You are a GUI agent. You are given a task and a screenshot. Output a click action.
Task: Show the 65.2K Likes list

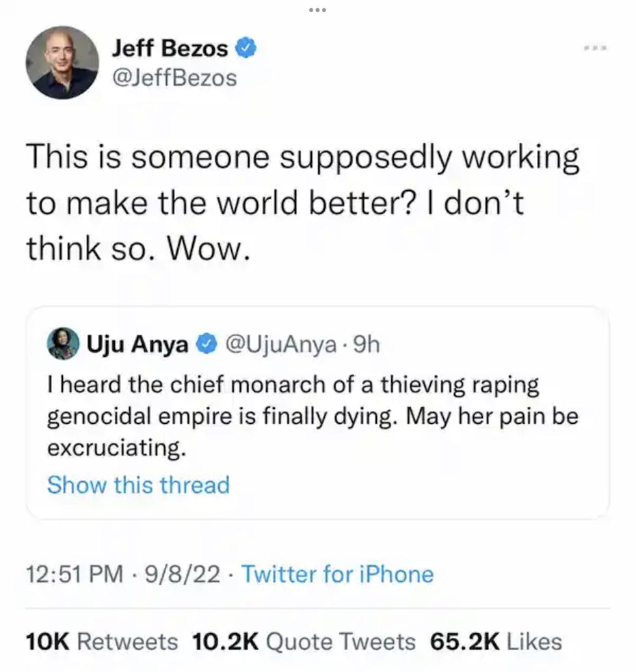pyautogui.click(x=496, y=641)
